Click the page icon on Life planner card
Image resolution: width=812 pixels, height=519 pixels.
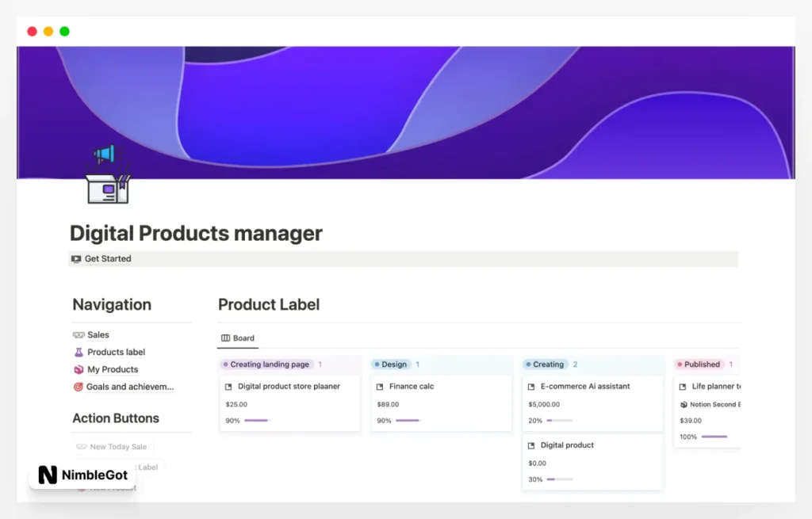pyautogui.click(x=683, y=387)
